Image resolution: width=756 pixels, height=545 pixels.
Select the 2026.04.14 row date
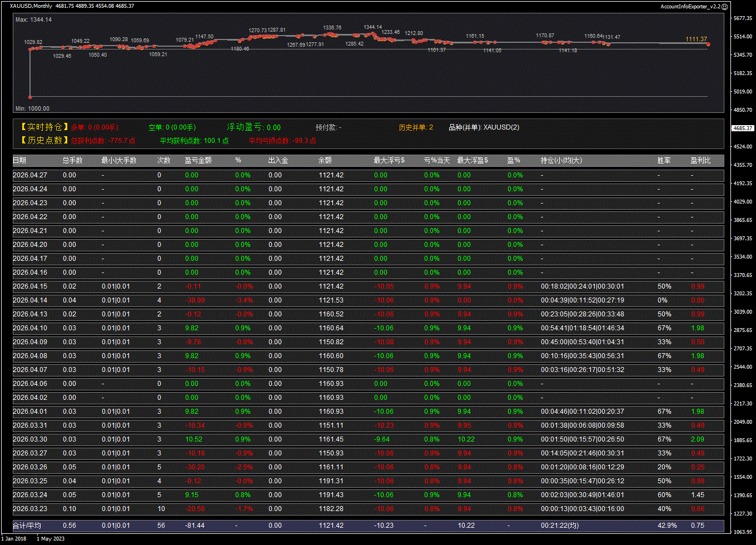click(30, 300)
